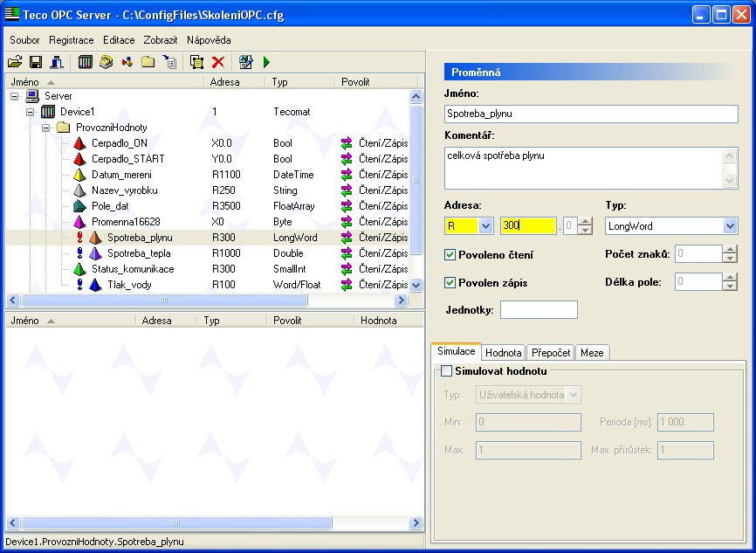Screen dimensions: 756x553
Task: Click the teal array icon of Pole_dat
Action: [79, 206]
